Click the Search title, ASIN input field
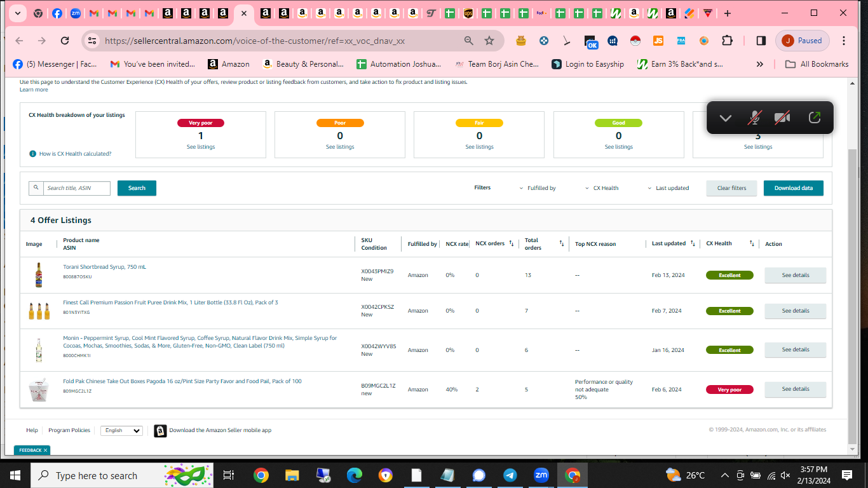This screenshot has width=868, height=488. click(76, 188)
